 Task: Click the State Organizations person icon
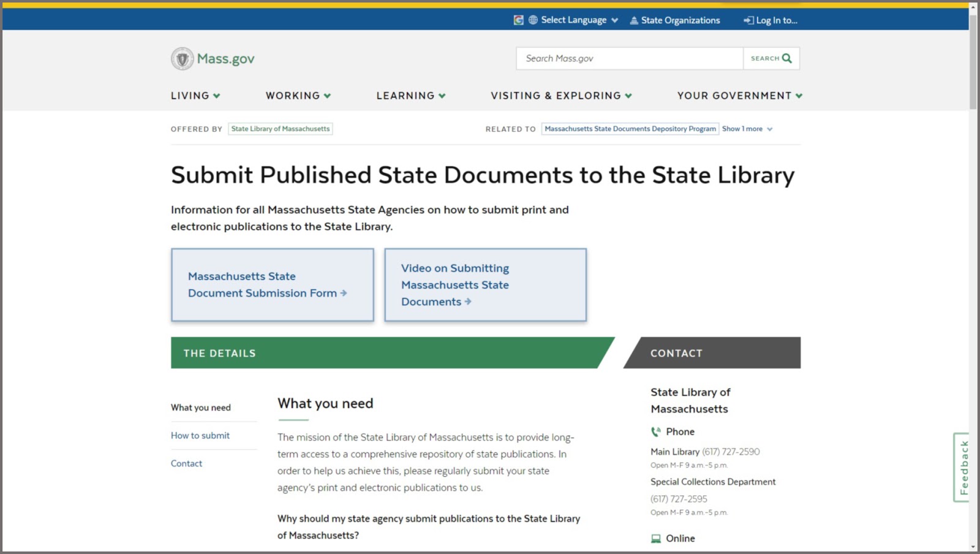(x=633, y=20)
